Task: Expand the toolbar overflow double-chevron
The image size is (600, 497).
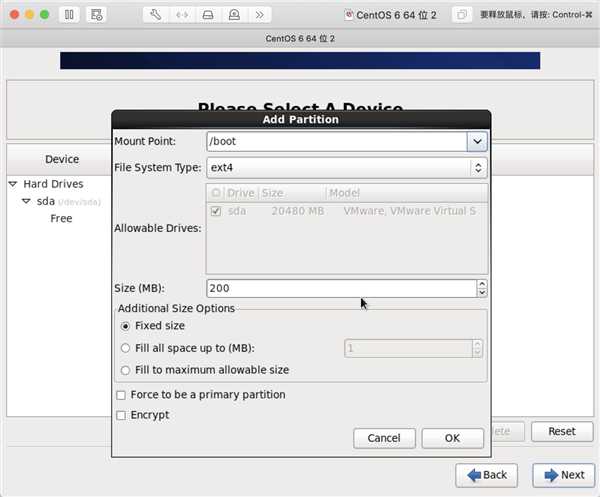Action: pos(260,15)
